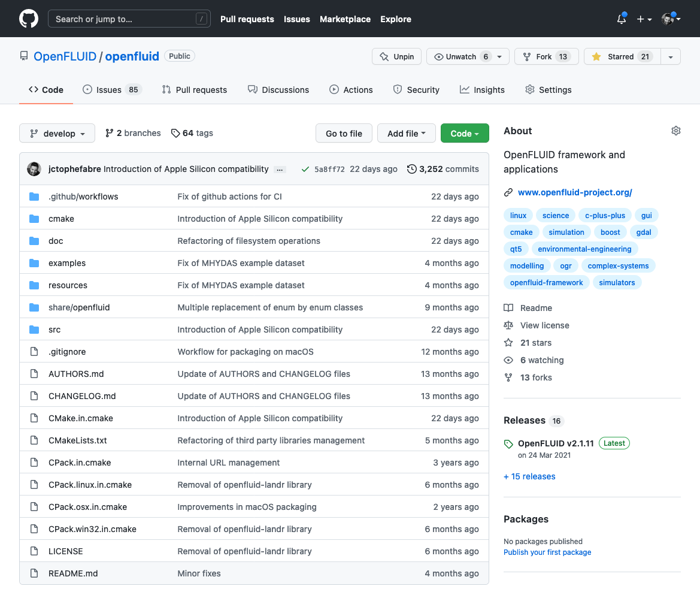The height and width of the screenshot is (589, 700).
Task: Click the linux topic tag
Action: pos(518,215)
